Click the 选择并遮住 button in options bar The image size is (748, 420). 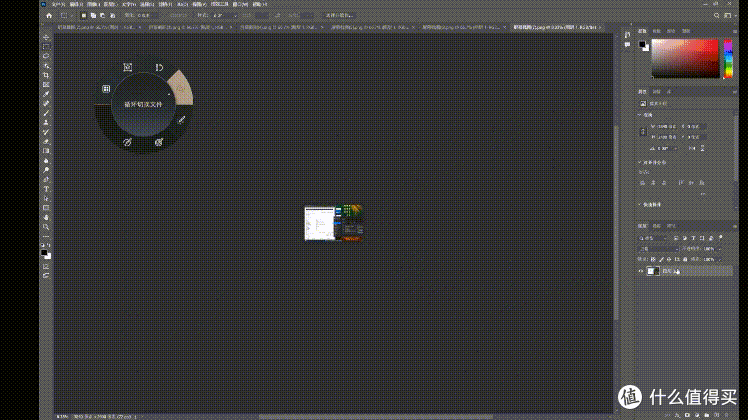[x=339, y=15]
